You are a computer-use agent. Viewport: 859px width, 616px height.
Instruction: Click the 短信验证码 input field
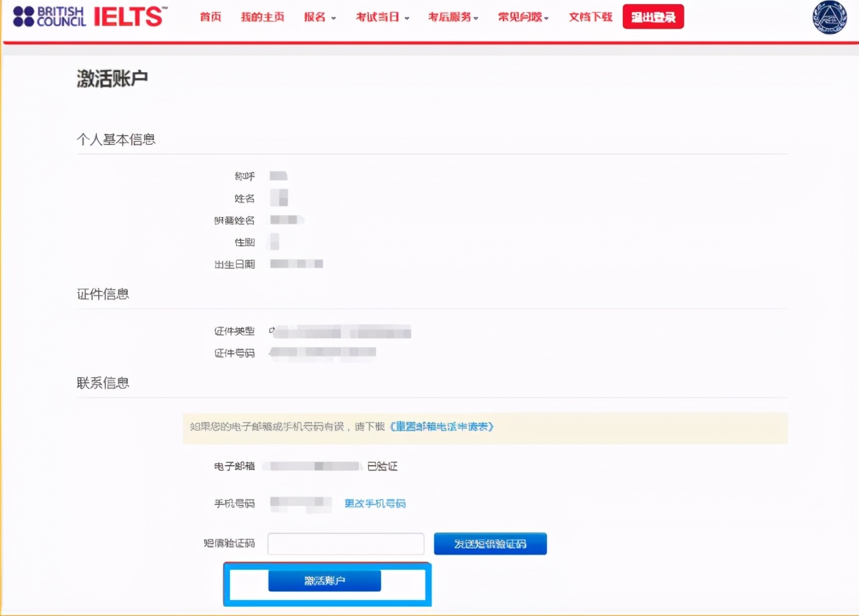tap(345, 543)
